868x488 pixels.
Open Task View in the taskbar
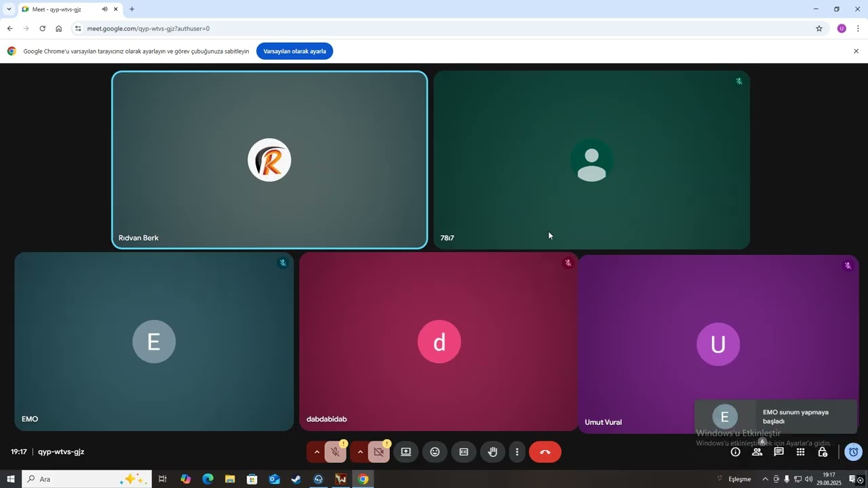163,479
